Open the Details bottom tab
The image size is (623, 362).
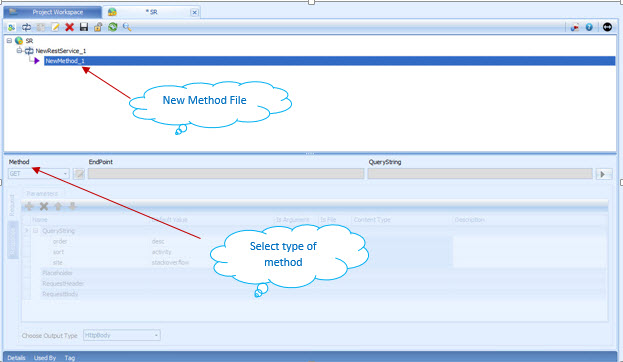pos(16,358)
